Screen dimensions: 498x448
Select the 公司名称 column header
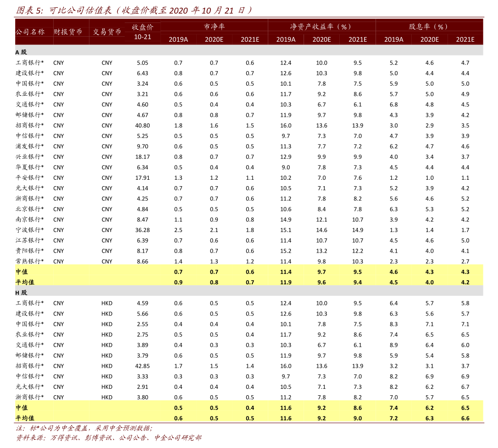point(30,32)
